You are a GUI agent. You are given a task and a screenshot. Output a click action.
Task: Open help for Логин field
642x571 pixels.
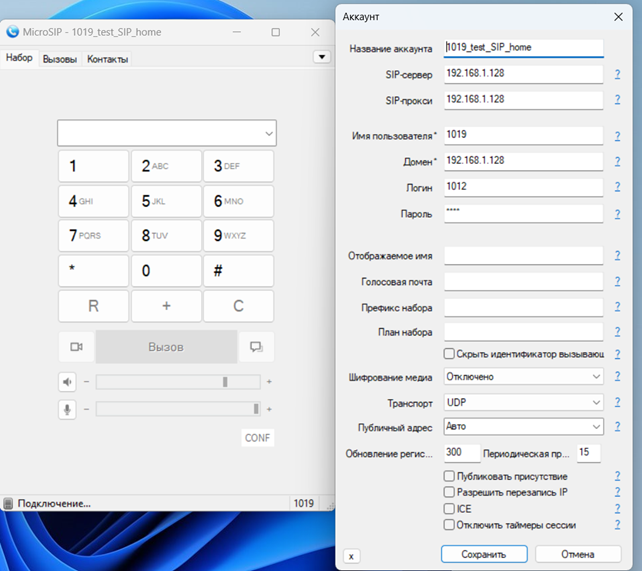pos(617,187)
